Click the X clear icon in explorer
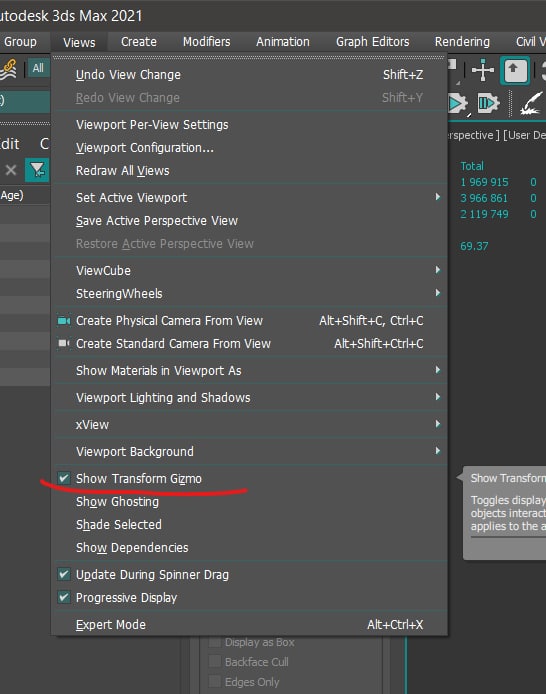The image size is (546, 694). 11,170
